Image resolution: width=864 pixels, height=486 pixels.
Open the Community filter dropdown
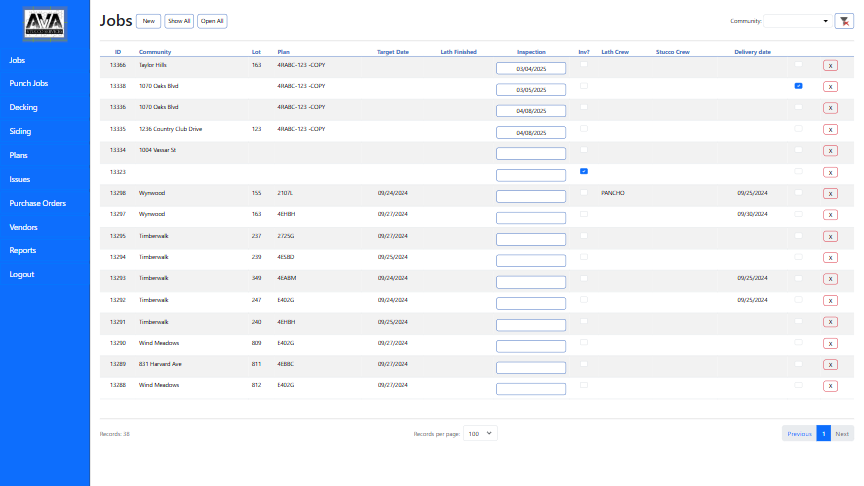(x=798, y=21)
